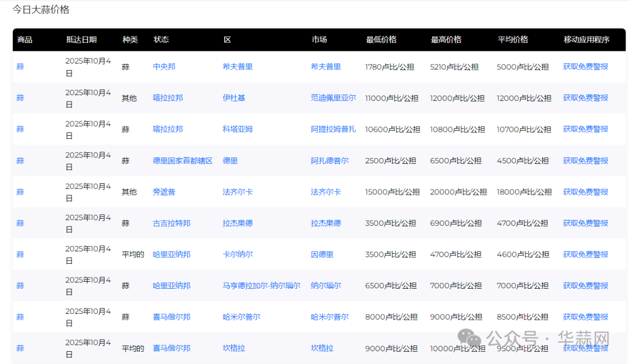Click the 蒜 product link in 中央邦 row
Image resolution: width=630 pixels, height=364 pixels.
click(x=20, y=66)
